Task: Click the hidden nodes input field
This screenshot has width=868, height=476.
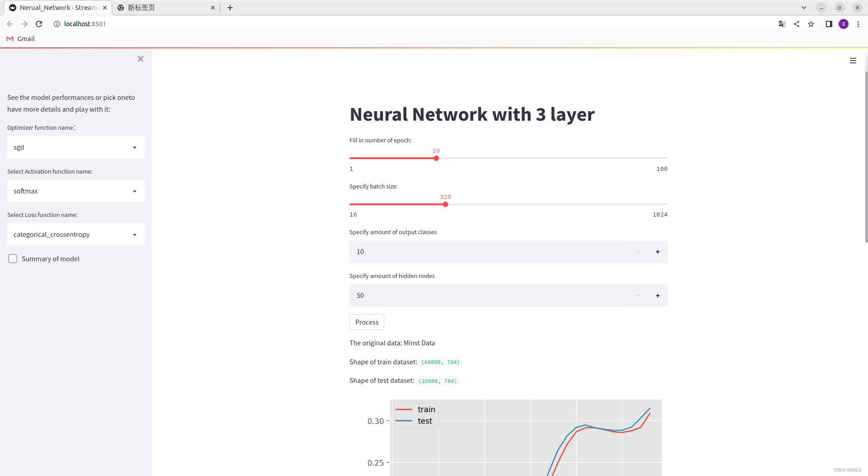Action: tap(488, 296)
